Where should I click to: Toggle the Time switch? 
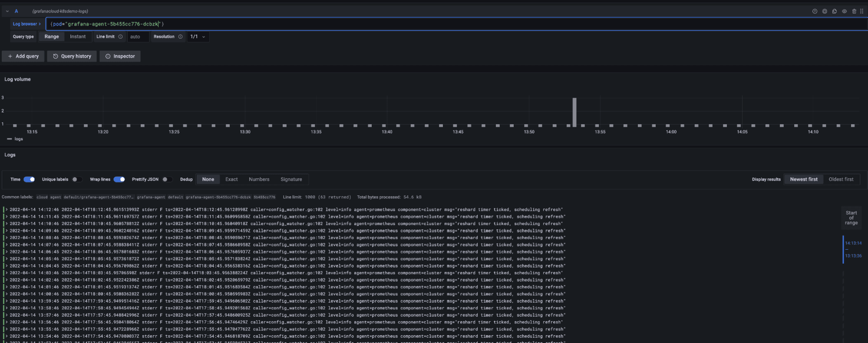(29, 179)
